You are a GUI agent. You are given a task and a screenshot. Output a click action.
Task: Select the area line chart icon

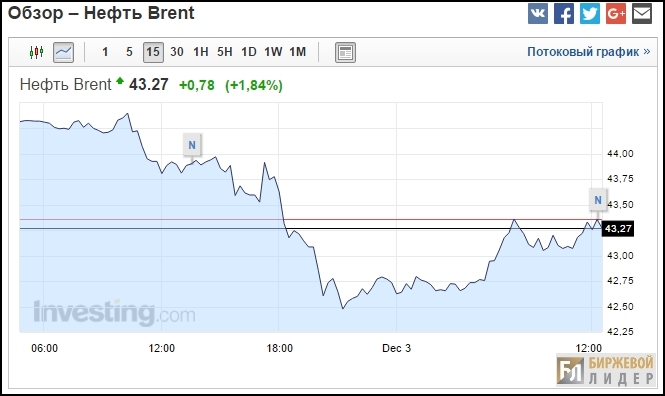[64, 53]
